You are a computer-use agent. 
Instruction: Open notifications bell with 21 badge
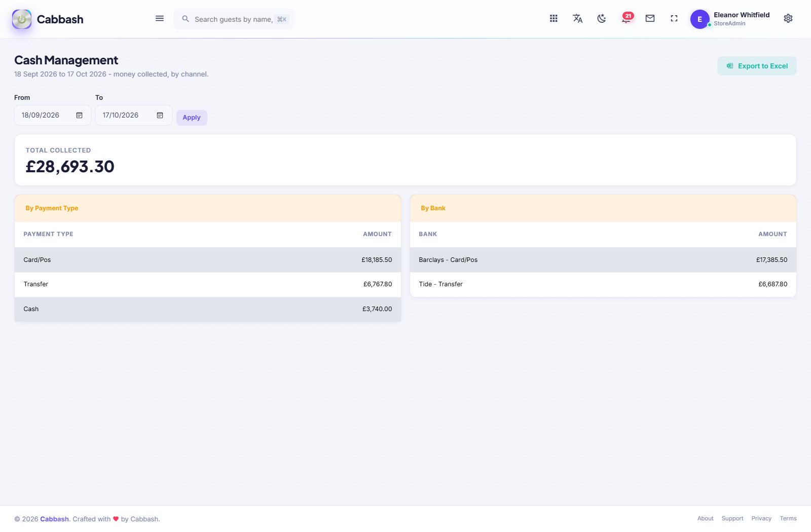[x=627, y=18]
